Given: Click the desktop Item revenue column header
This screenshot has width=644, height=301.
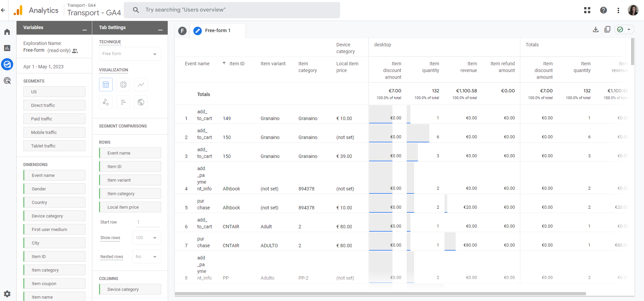Looking at the screenshot, I should (469, 67).
